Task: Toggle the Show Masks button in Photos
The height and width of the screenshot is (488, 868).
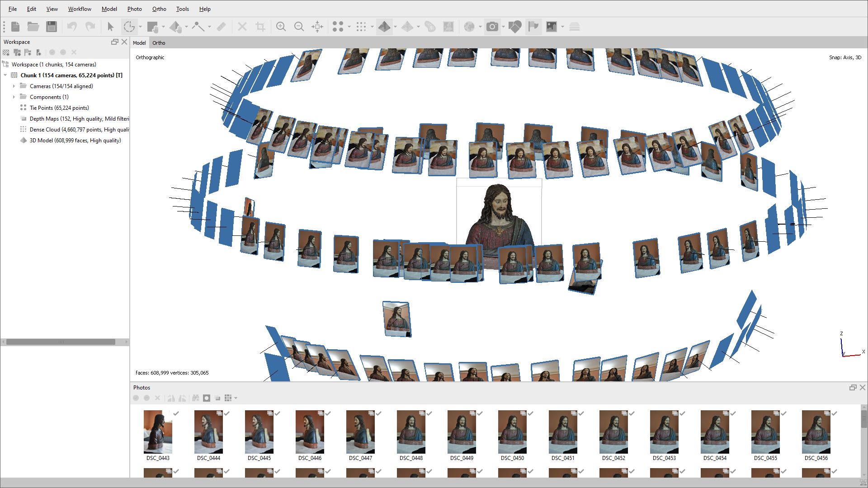Action: pyautogui.click(x=207, y=398)
